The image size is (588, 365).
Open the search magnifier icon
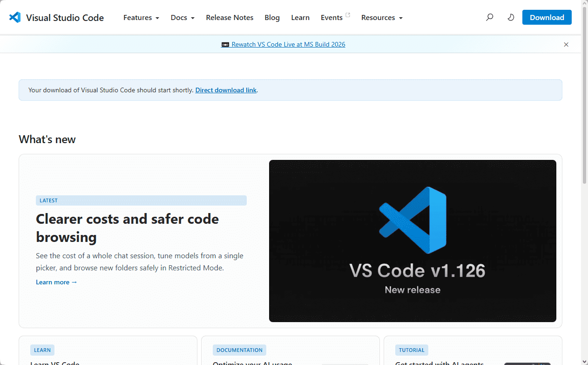(489, 18)
